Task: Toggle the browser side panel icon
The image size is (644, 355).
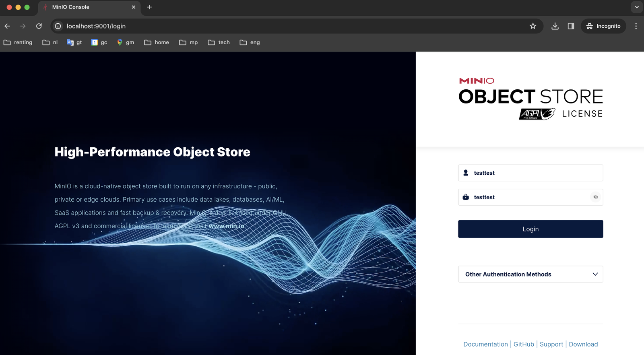Action: (x=571, y=26)
